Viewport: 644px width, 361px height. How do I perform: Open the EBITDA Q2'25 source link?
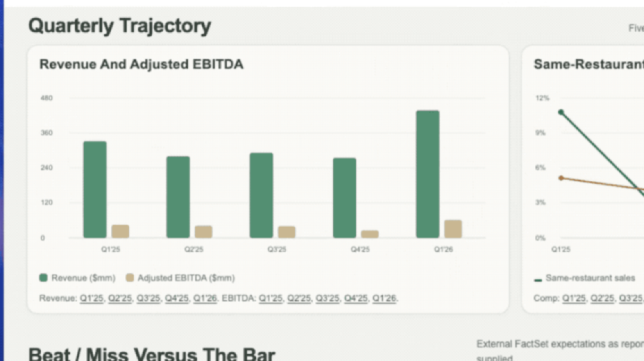click(299, 298)
